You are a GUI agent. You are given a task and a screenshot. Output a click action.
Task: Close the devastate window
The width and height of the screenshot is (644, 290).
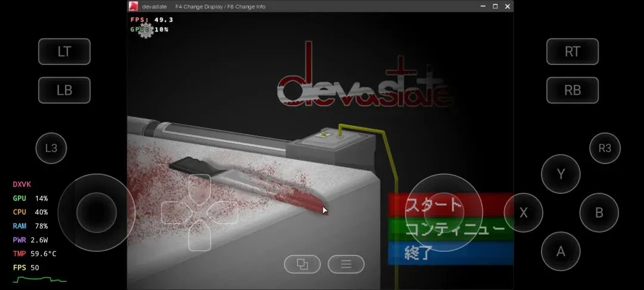pos(507,6)
